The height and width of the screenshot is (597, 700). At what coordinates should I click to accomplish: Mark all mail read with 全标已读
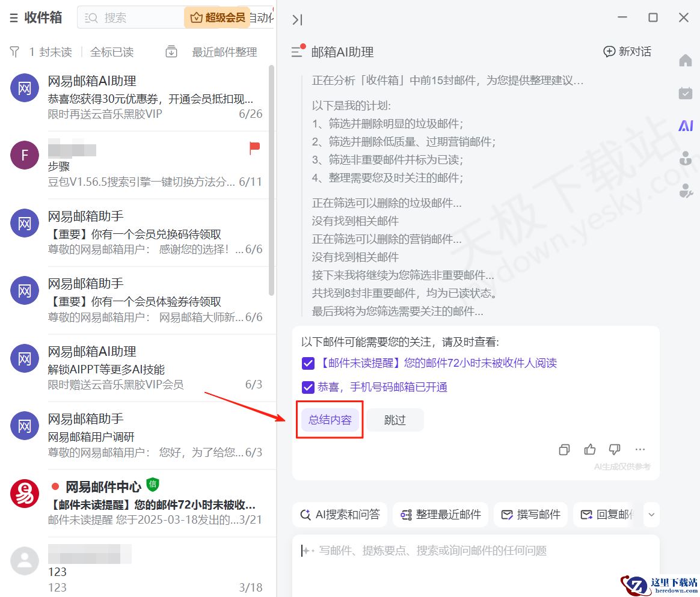pyautogui.click(x=112, y=52)
